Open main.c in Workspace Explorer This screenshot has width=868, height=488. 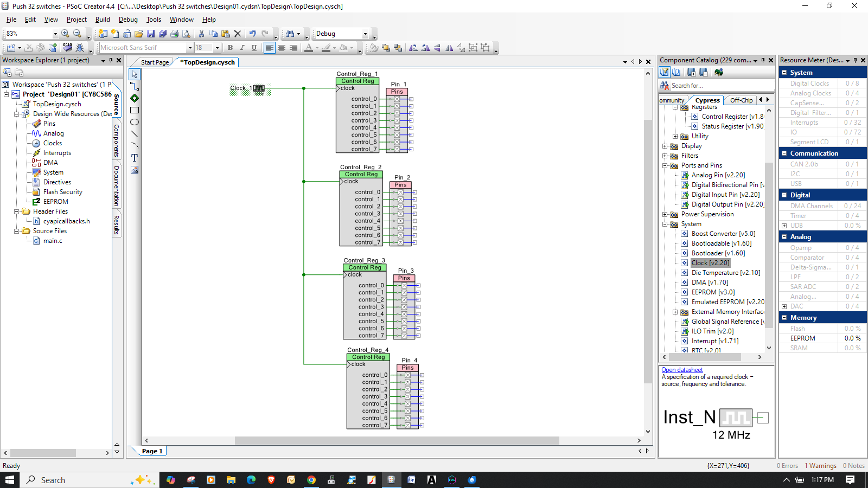(53, 241)
